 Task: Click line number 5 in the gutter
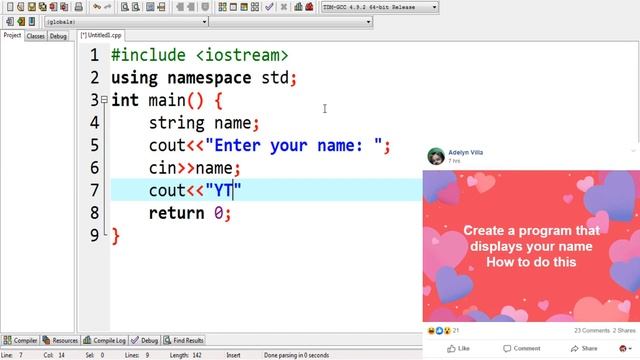[x=95, y=145]
